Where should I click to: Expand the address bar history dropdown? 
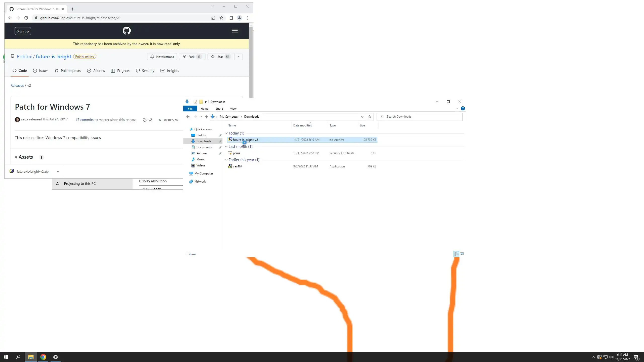click(362, 117)
